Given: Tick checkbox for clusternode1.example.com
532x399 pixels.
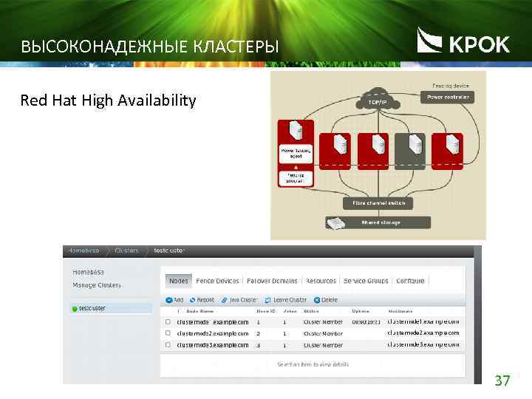Looking at the screenshot, I should pos(168,321).
